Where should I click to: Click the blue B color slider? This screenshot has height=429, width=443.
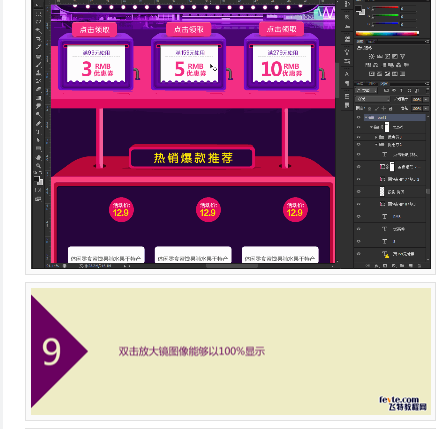coord(385,23)
